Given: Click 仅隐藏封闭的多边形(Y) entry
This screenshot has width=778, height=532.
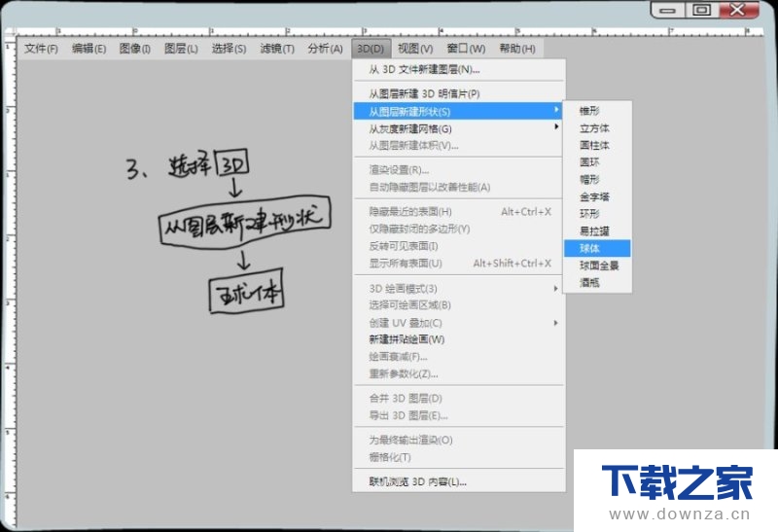Looking at the screenshot, I should tap(458, 229).
